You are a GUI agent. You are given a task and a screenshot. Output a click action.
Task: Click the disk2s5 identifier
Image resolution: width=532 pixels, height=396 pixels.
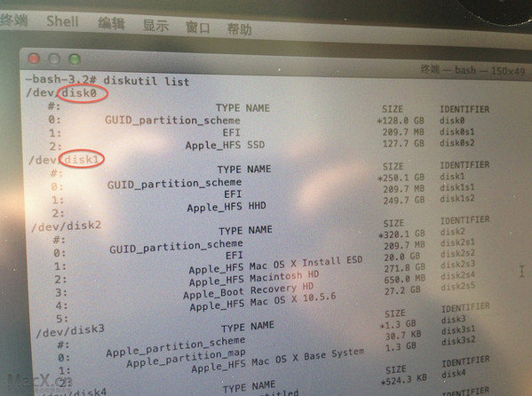[x=458, y=286]
